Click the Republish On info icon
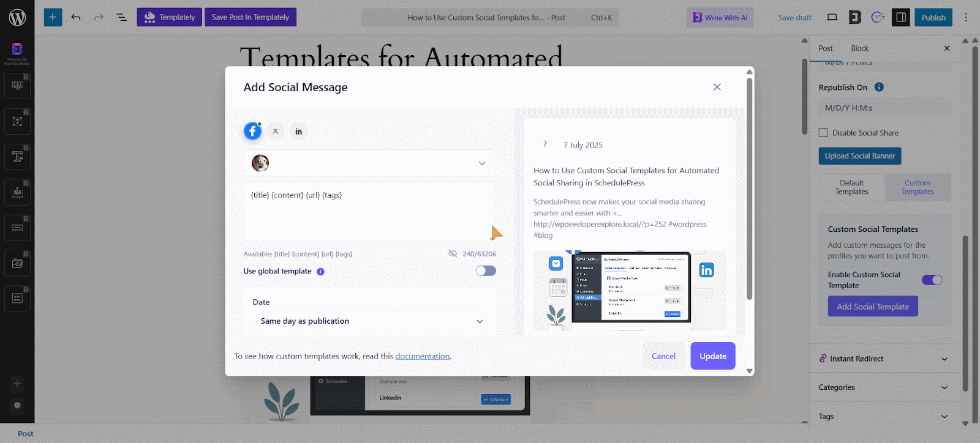 point(879,87)
